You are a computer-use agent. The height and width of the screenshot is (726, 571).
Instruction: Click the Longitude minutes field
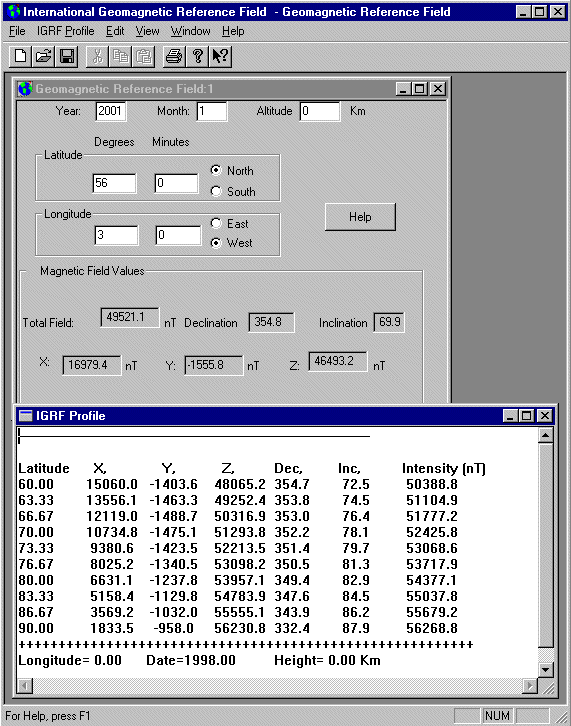178,235
